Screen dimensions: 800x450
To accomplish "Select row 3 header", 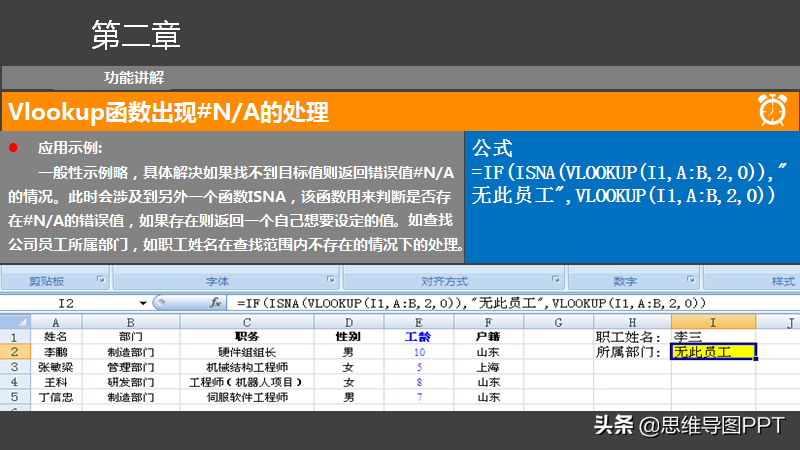I will click(x=15, y=367).
